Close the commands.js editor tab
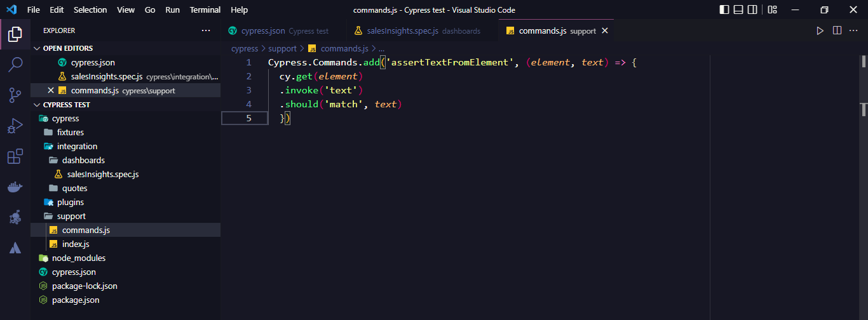Viewport: 868px width, 320px height. [x=604, y=30]
